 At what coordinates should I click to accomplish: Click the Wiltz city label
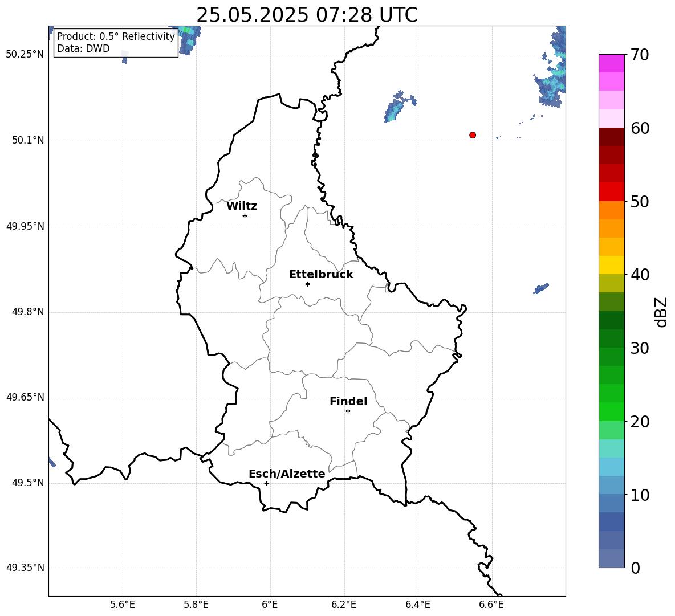pyautogui.click(x=242, y=206)
